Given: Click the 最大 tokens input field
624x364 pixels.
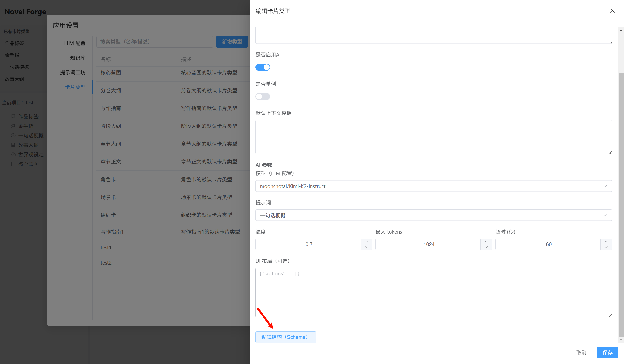Looking at the screenshot, I should pyautogui.click(x=428, y=244).
